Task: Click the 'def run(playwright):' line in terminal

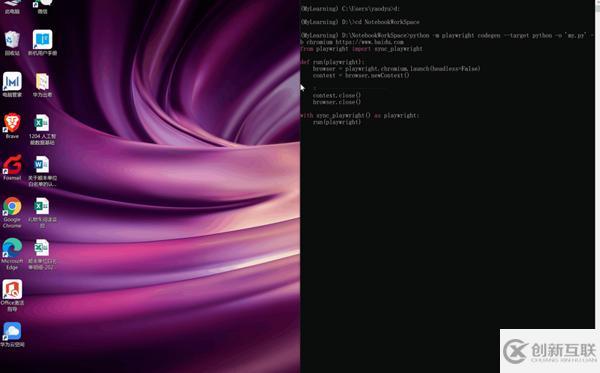Action: [332, 62]
